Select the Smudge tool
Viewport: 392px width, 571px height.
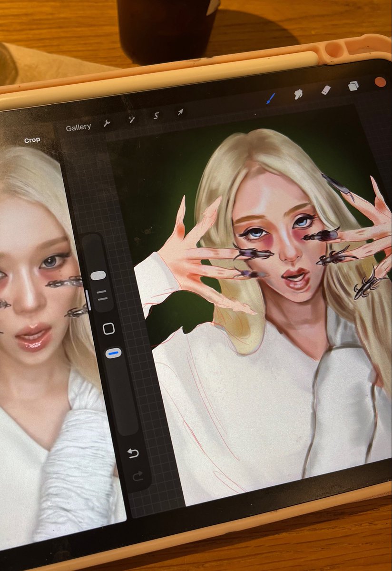click(298, 94)
